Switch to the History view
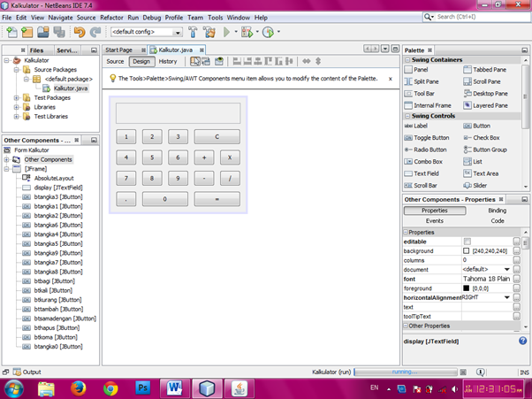The height and width of the screenshot is (399, 532). [x=168, y=61]
